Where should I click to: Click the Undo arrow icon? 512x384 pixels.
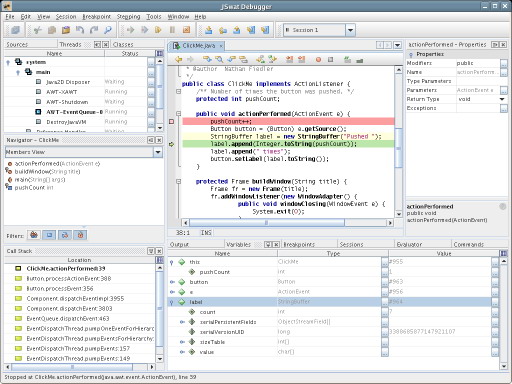80,30
